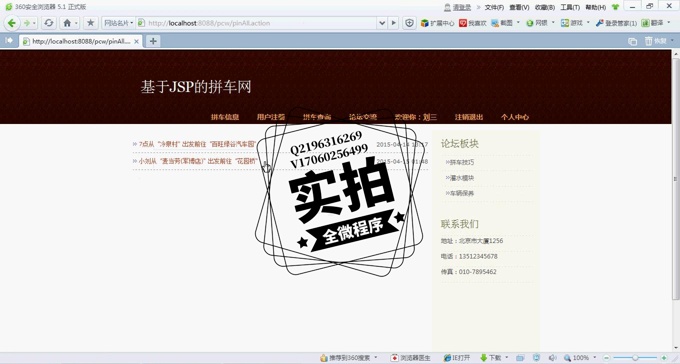This screenshot has height=364, width=680.
Task: Click into the URL address field
Action: pyautogui.click(x=260, y=23)
